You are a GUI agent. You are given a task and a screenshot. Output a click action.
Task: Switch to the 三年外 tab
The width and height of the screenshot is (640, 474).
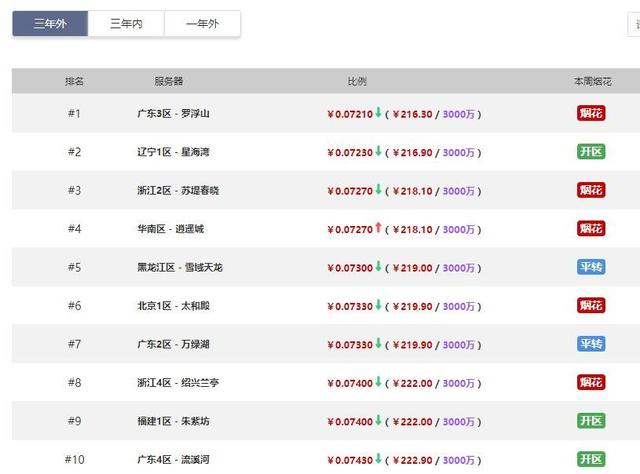click(x=50, y=24)
